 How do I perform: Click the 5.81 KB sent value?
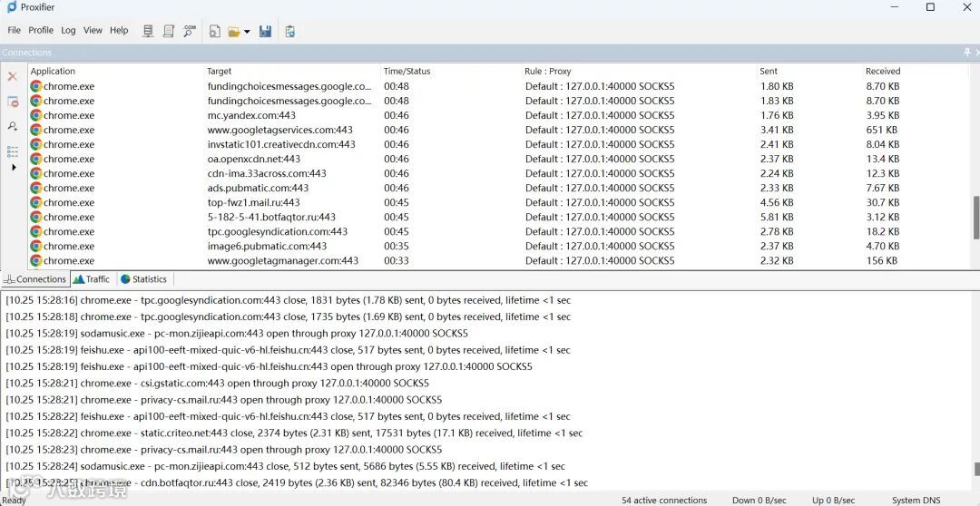777,218
